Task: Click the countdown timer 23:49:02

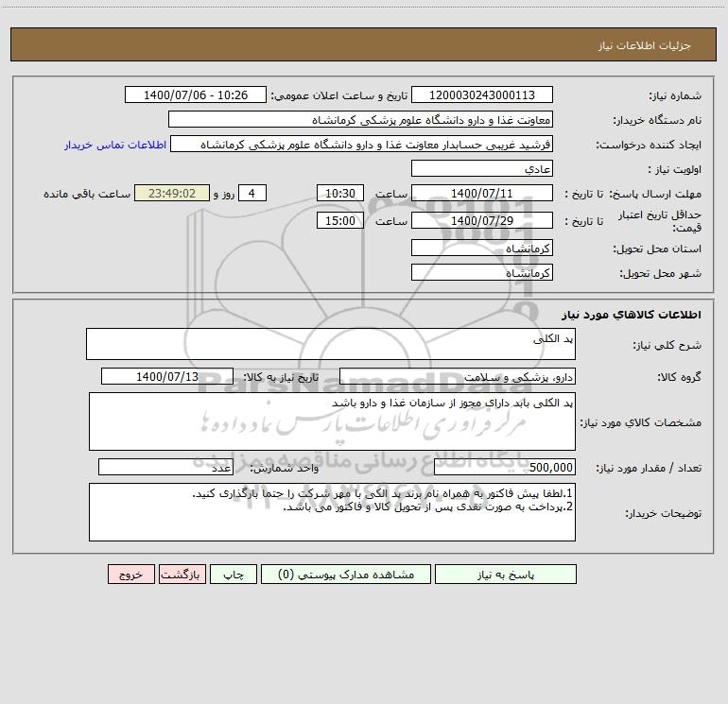Action: pos(172,193)
